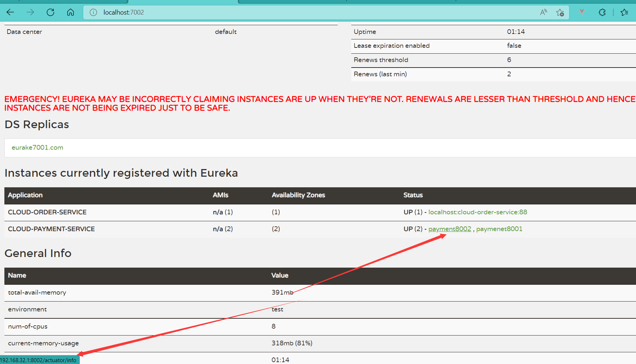The width and height of the screenshot is (636, 364).
Task: Click the Value column header in General Info
Action: click(x=280, y=275)
